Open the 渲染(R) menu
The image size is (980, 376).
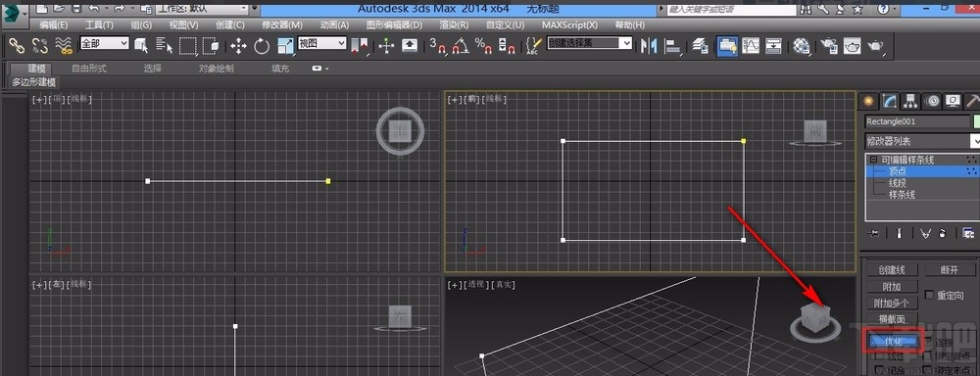point(455,25)
